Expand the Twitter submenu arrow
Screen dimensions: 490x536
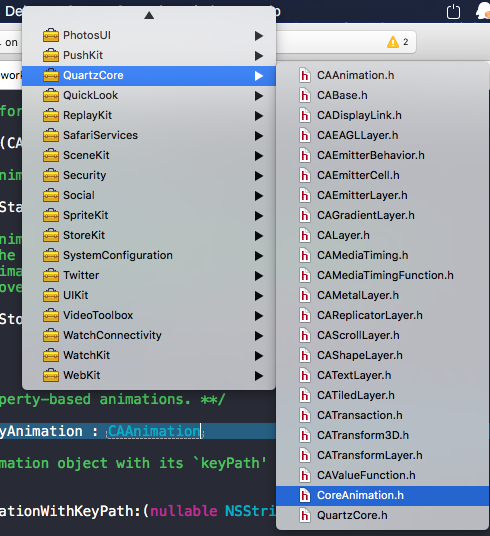(x=259, y=276)
